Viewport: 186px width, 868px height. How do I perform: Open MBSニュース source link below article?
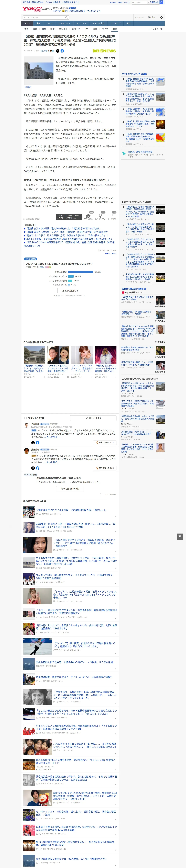(x=111, y=253)
